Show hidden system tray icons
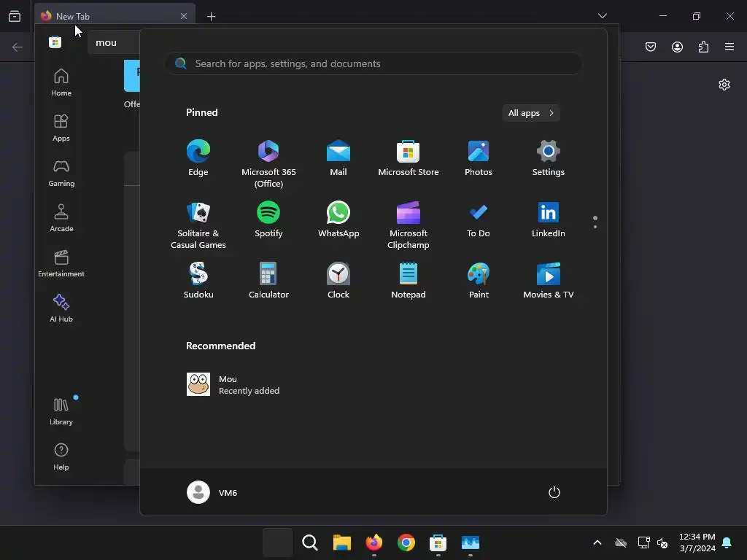This screenshot has height=560, width=747. [597, 542]
